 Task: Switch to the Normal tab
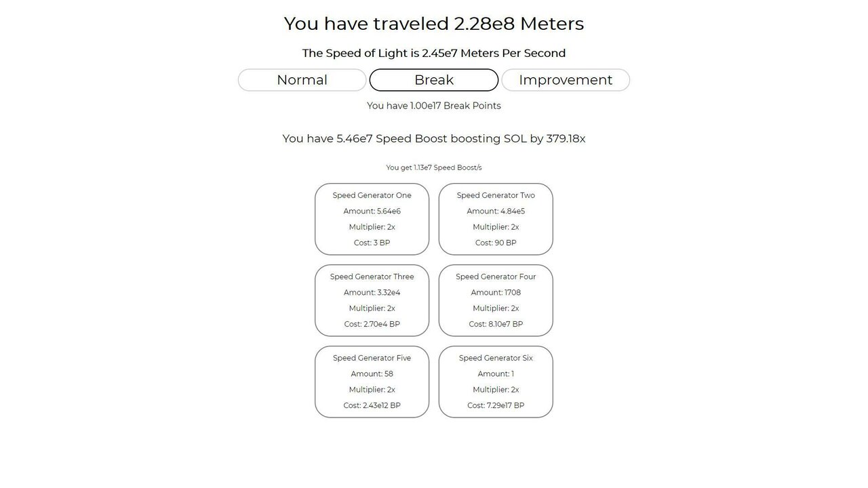302,80
